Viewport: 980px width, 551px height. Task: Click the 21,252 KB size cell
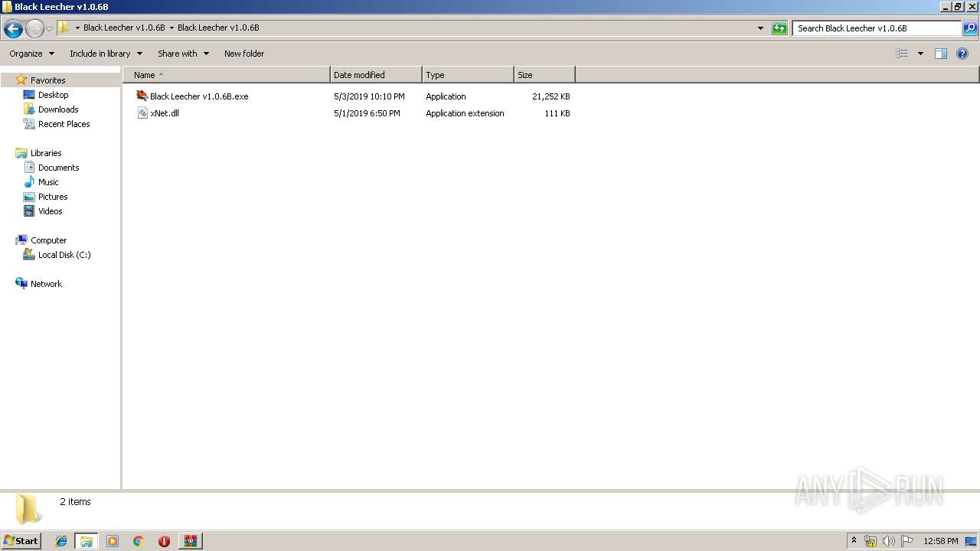tap(550, 96)
